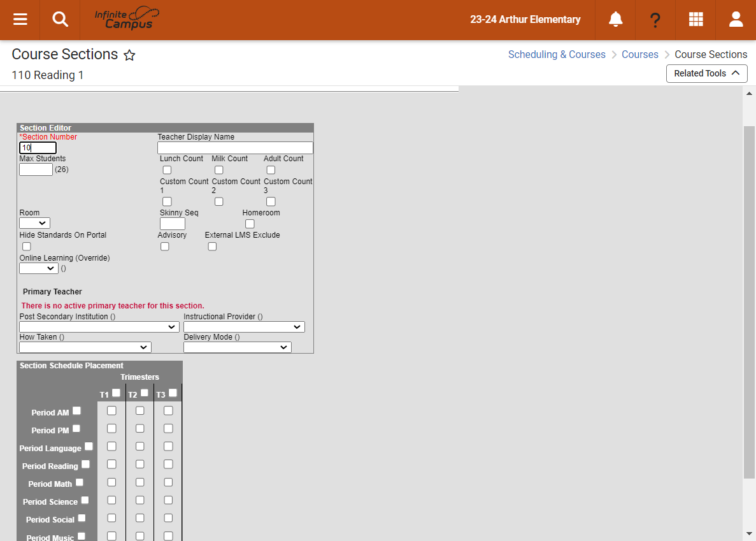The width and height of the screenshot is (756, 541).
Task: Go to Courses breadcrumb link
Action: (x=640, y=55)
